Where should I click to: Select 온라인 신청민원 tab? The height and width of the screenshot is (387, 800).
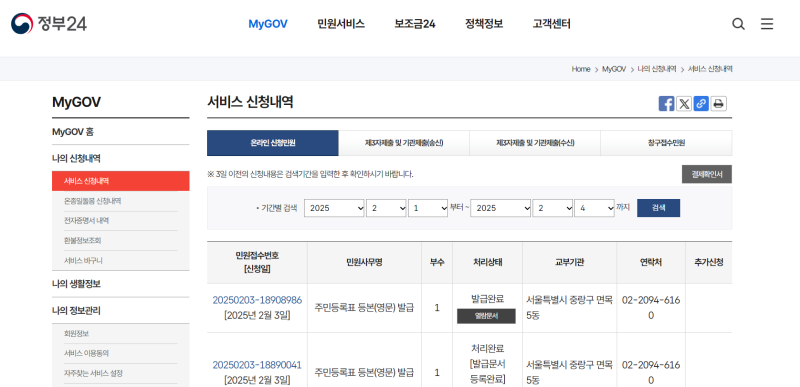[x=272, y=143]
